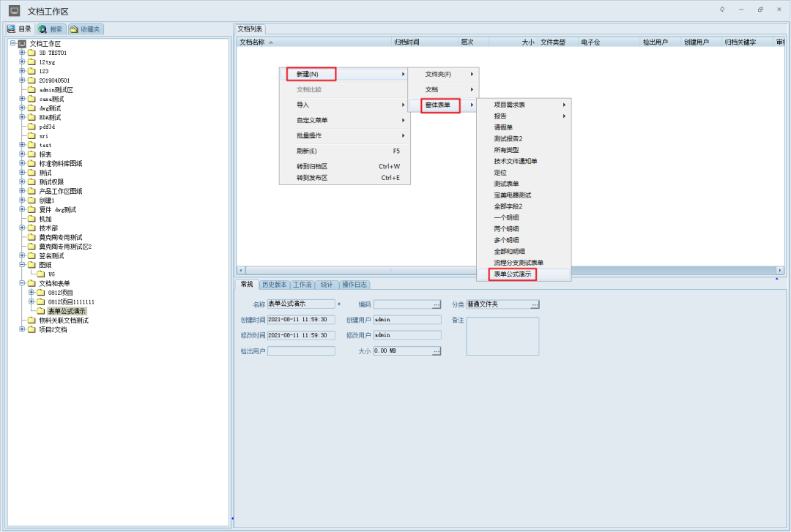Viewport: 791px width, 532px height.
Task: Select 表单公式演示 in the form submenu
Action: [x=513, y=274]
